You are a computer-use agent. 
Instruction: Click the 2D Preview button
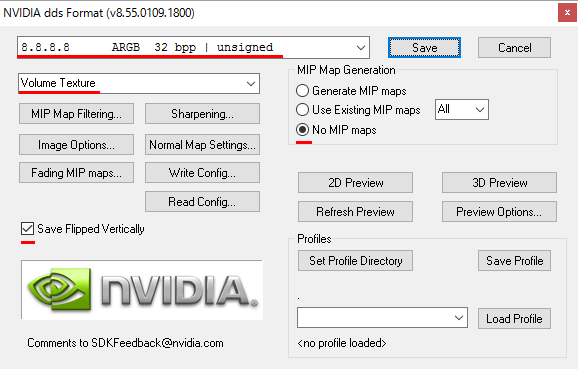click(355, 182)
